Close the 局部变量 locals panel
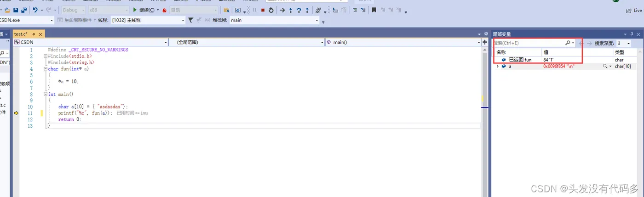The height and width of the screenshot is (197, 644). [638, 34]
